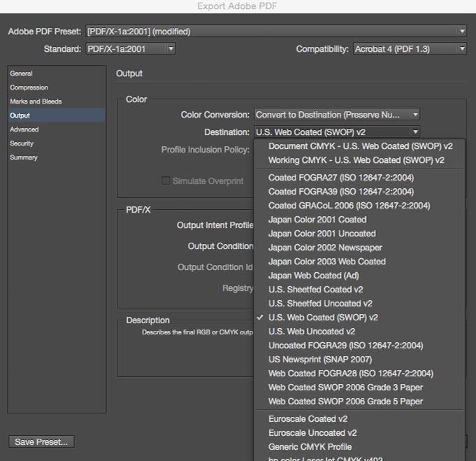Select Coated FOGRA39 profile
Viewport: 476px width, 461px height.
tap(359, 192)
